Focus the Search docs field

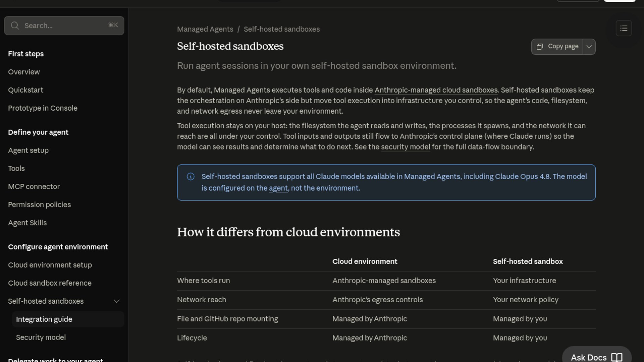[64, 25]
